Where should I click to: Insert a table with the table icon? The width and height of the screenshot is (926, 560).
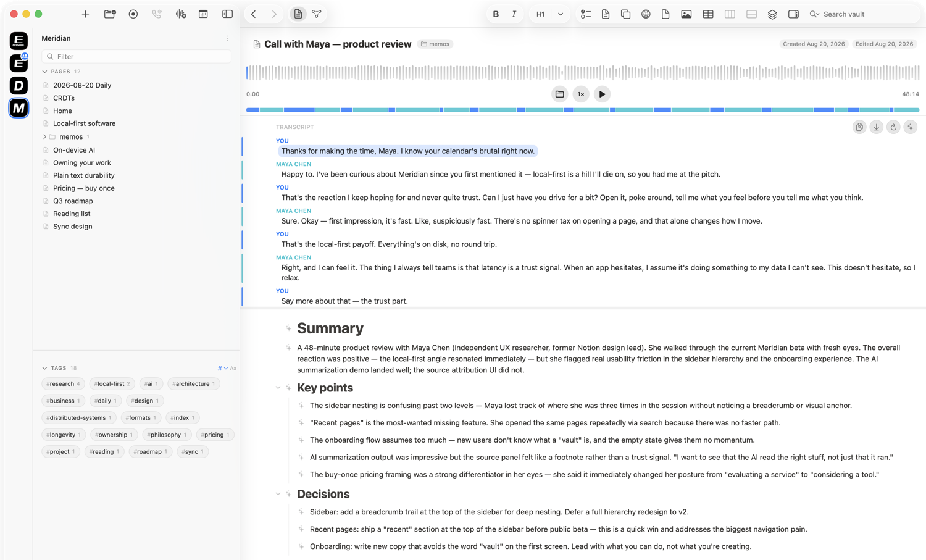(x=708, y=14)
